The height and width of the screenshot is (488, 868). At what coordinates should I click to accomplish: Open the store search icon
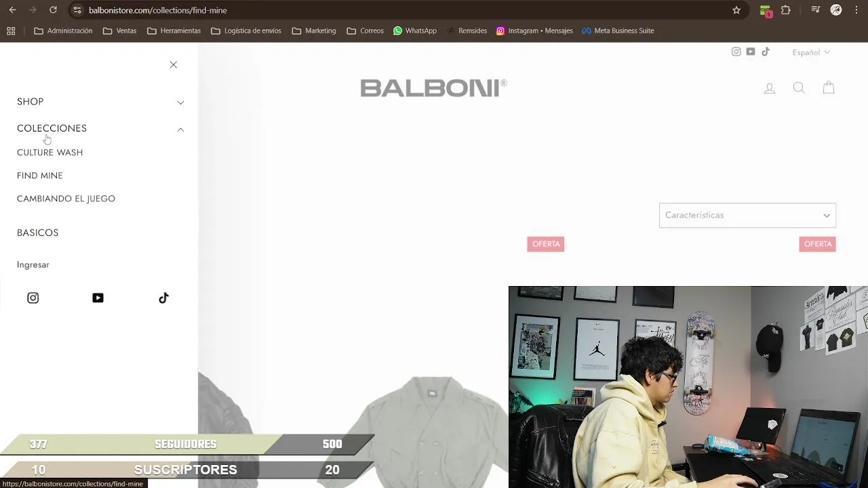pyautogui.click(x=799, y=87)
